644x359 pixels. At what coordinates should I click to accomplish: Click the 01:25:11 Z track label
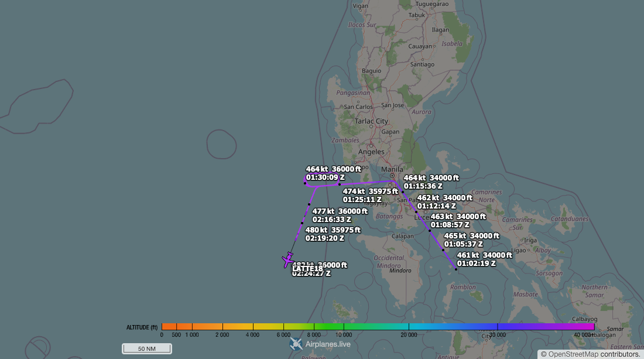coord(362,200)
